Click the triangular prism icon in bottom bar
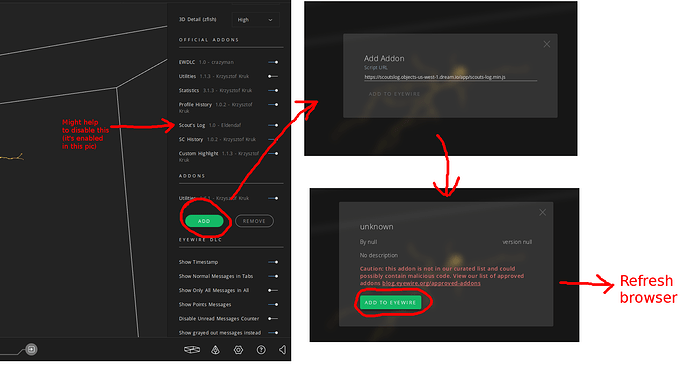This screenshot has width=690, height=383. tap(215, 350)
